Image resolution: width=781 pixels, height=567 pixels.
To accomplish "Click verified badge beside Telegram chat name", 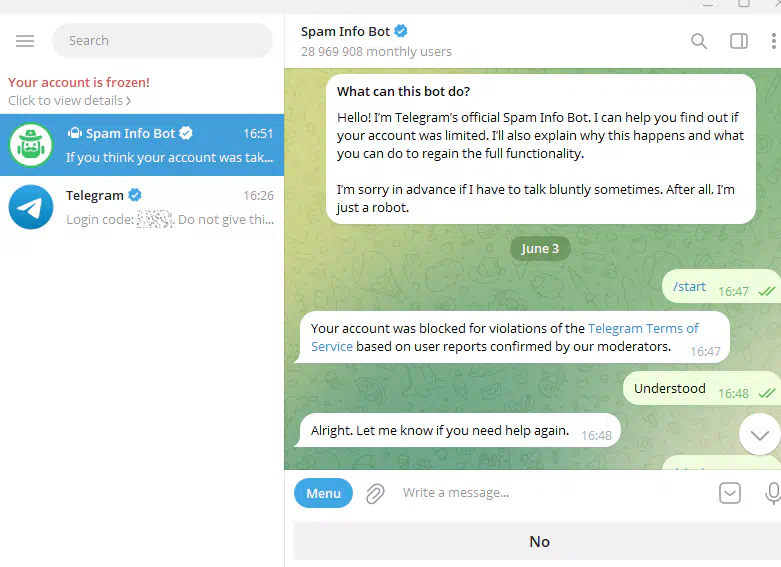I will (134, 195).
